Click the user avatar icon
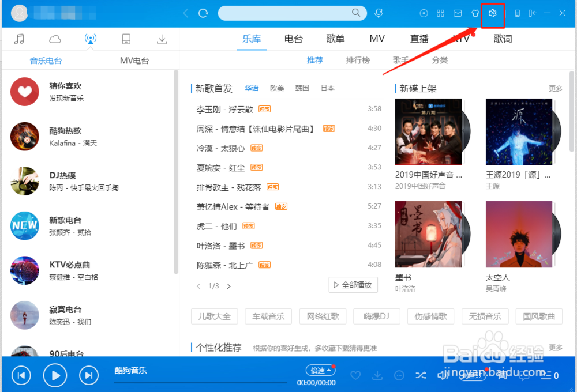This screenshot has width=577, height=392. point(19,13)
